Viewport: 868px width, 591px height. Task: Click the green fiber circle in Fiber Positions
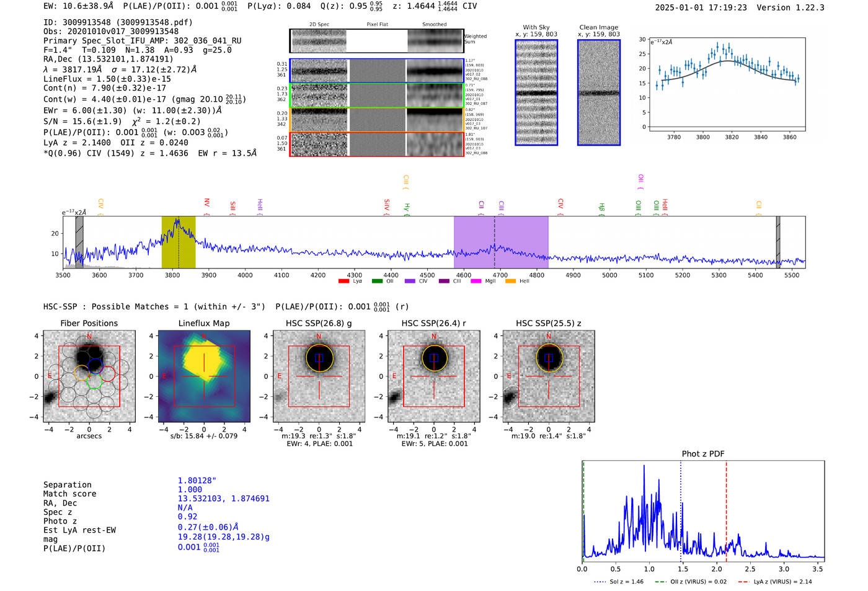[94, 381]
